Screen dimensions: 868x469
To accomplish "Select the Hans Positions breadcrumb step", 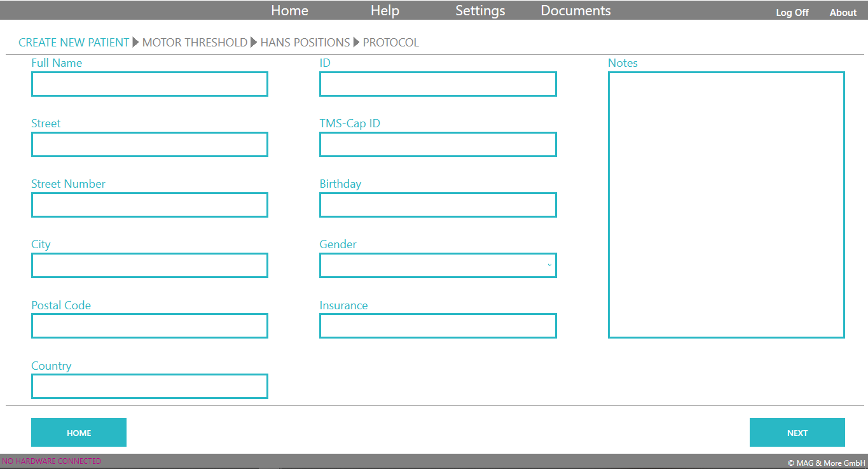I will (x=305, y=43).
